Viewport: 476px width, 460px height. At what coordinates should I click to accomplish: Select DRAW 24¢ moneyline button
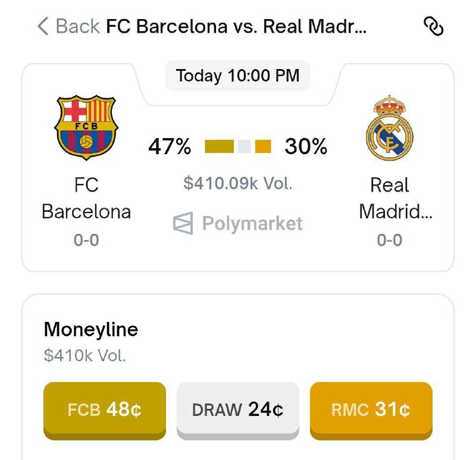pos(238,411)
